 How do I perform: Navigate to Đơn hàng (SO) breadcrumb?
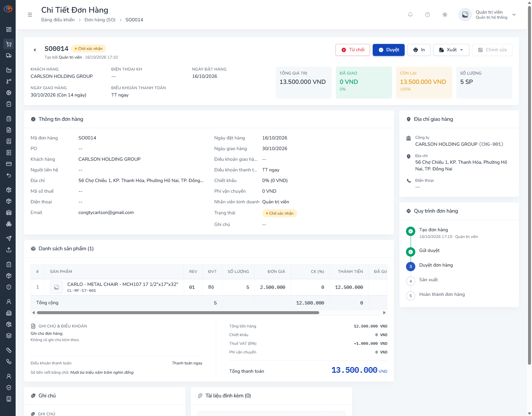[100, 20]
